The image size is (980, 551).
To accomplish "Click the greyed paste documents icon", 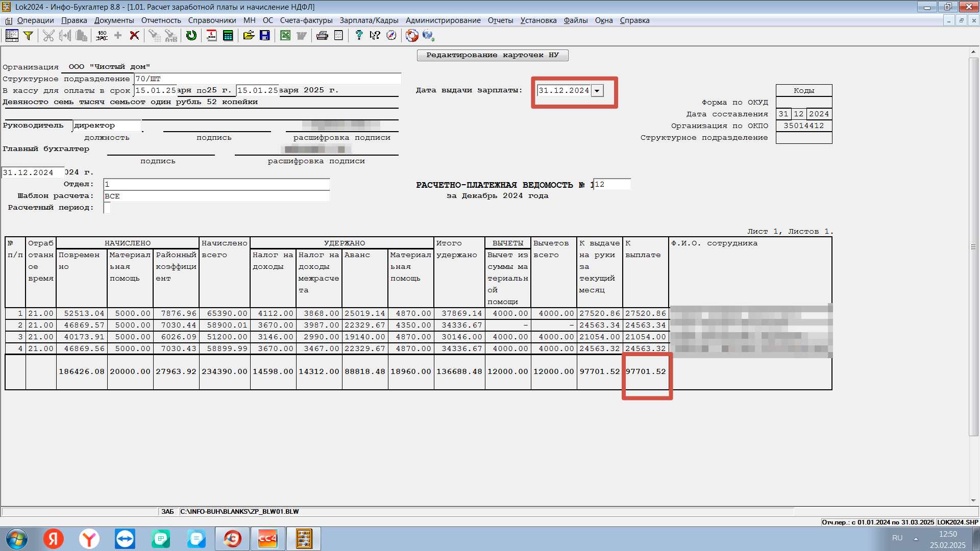I will click(81, 35).
